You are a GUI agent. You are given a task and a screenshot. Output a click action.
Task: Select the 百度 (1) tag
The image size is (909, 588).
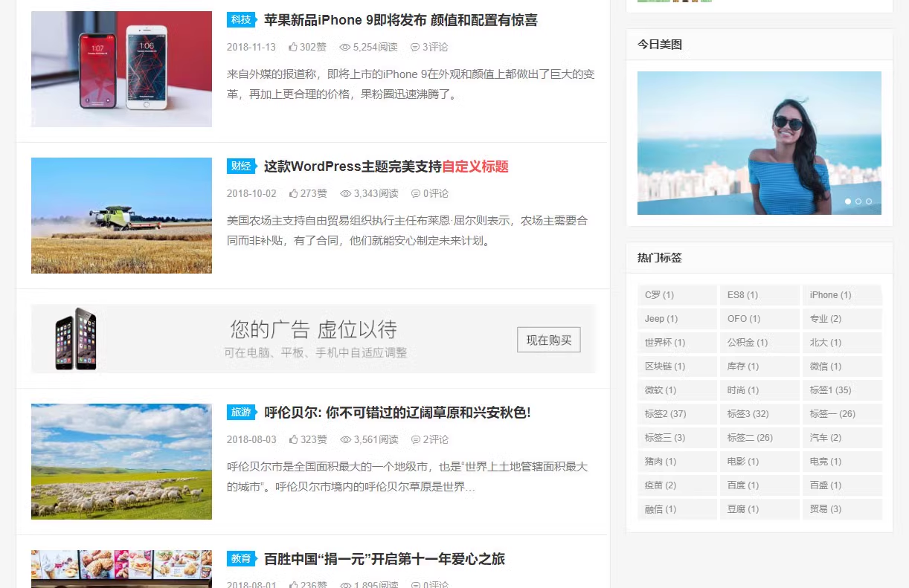759,485
